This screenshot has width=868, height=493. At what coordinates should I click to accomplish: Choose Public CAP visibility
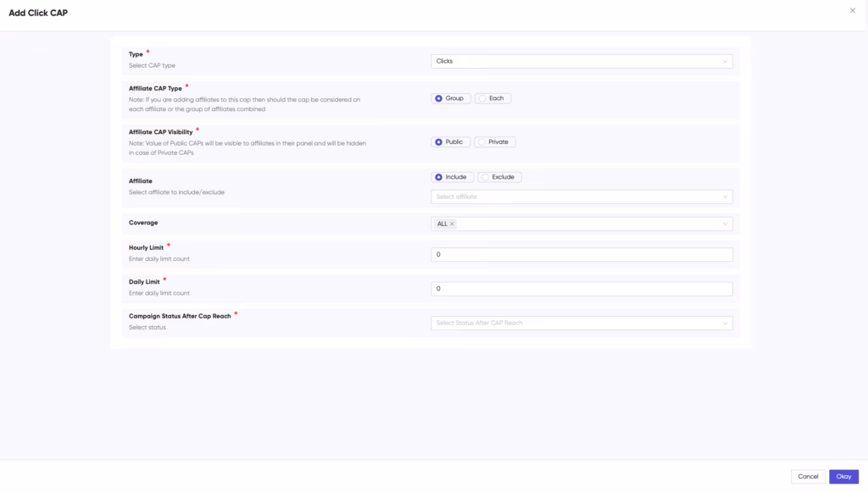pos(451,142)
